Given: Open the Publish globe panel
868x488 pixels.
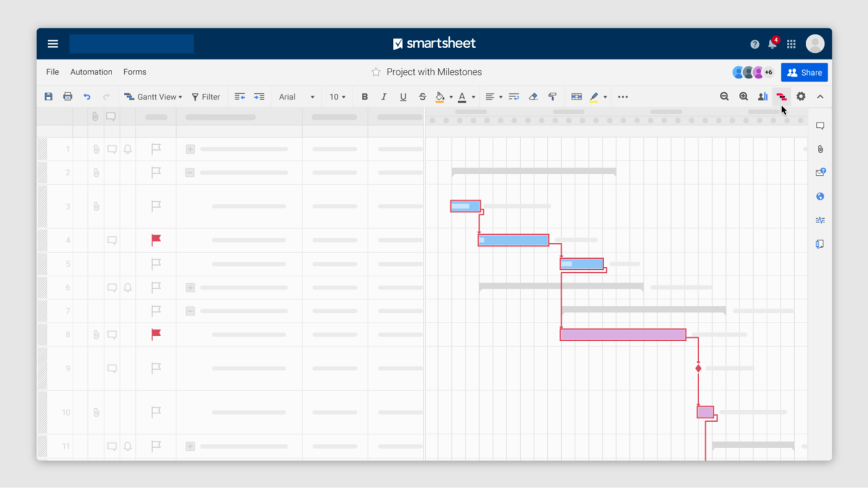Looking at the screenshot, I should 820,196.
